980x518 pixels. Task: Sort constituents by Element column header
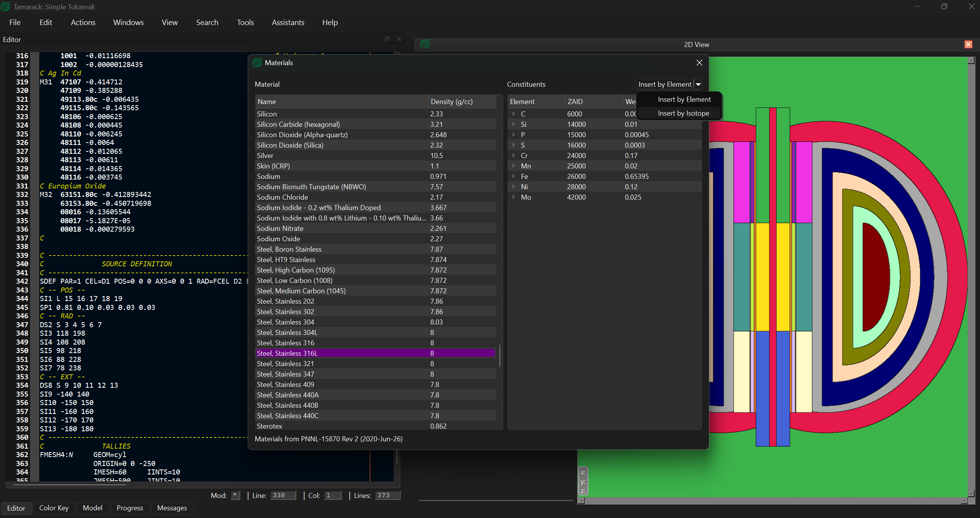click(x=536, y=102)
